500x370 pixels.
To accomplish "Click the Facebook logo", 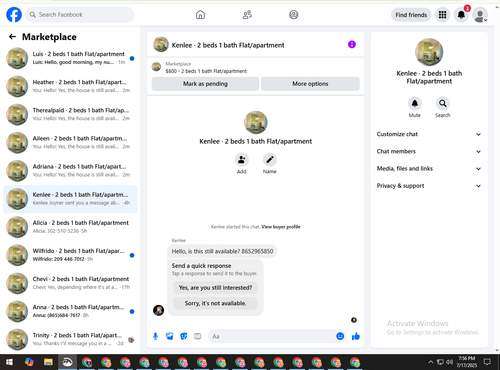I will [x=14, y=15].
